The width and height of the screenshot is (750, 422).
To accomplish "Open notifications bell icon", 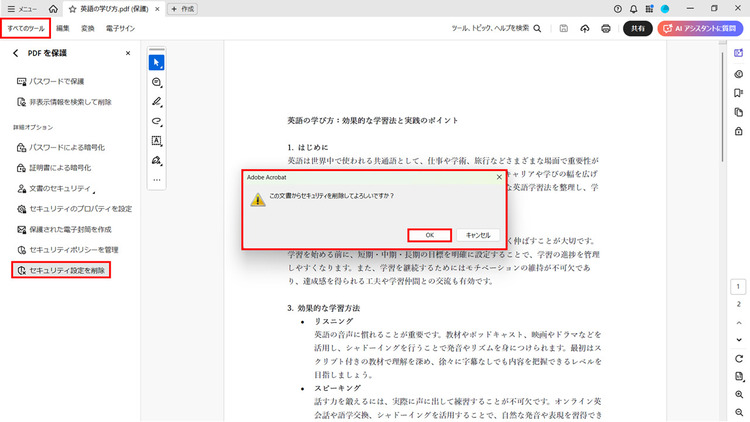I will 632,9.
